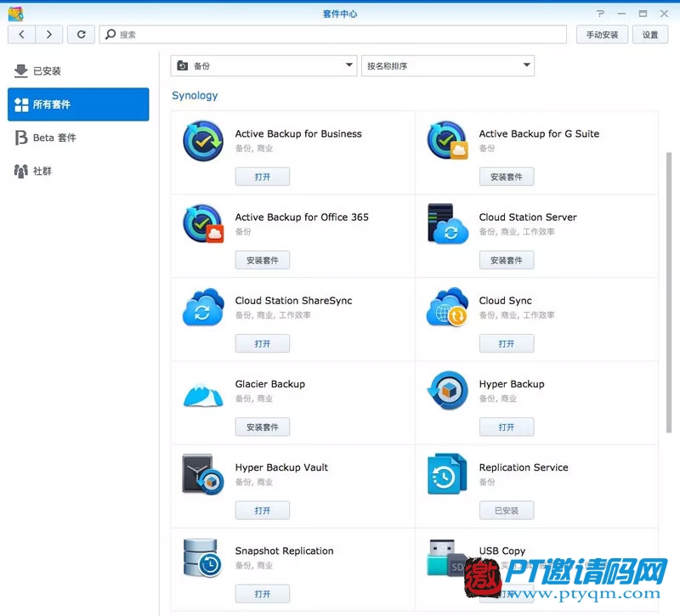Install Active Backup for G Suite package
This screenshot has width=680, height=616.
(x=507, y=177)
